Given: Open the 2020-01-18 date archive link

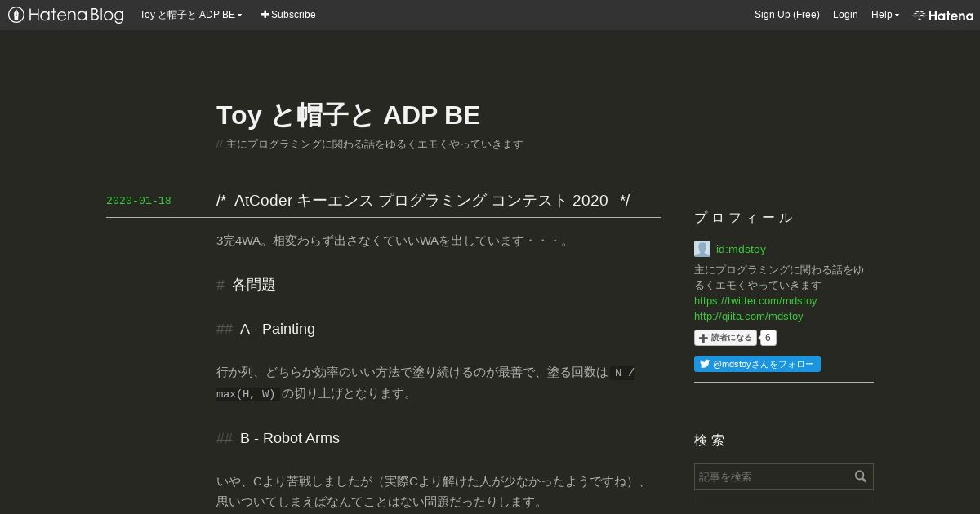Looking at the screenshot, I should click(x=139, y=201).
